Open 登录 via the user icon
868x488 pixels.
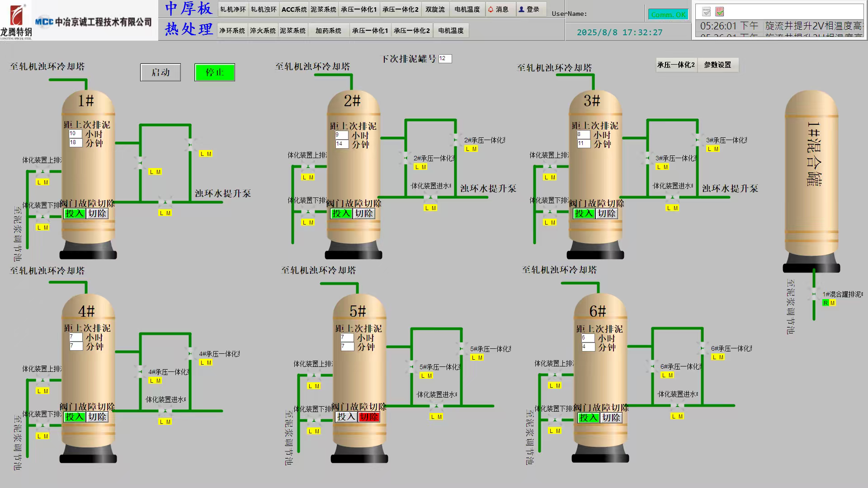click(522, 9)
